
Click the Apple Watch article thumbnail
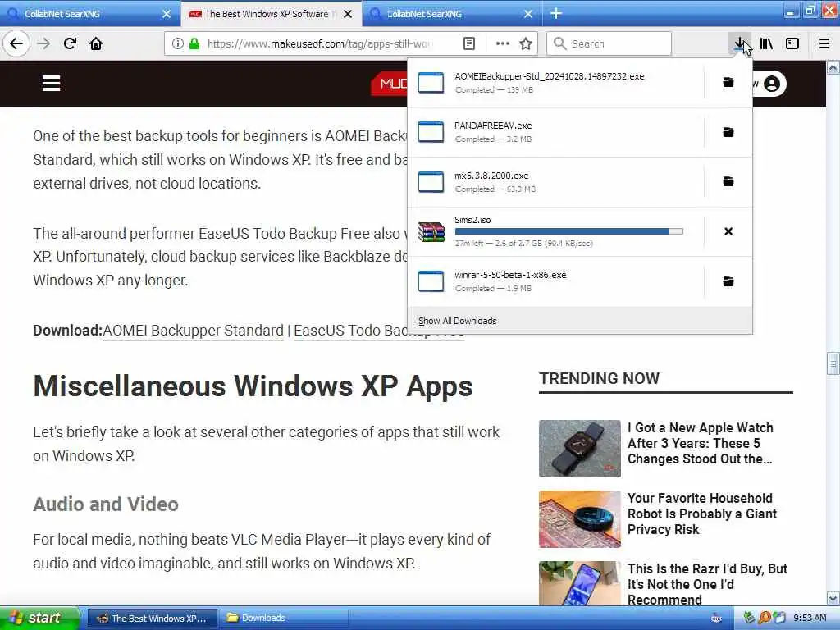click(580, 449)
